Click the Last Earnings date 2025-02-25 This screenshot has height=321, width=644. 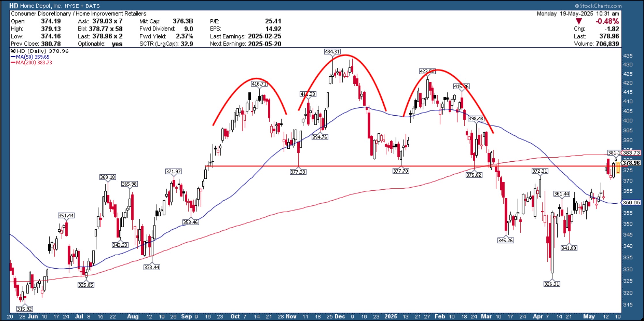(264, 36)
